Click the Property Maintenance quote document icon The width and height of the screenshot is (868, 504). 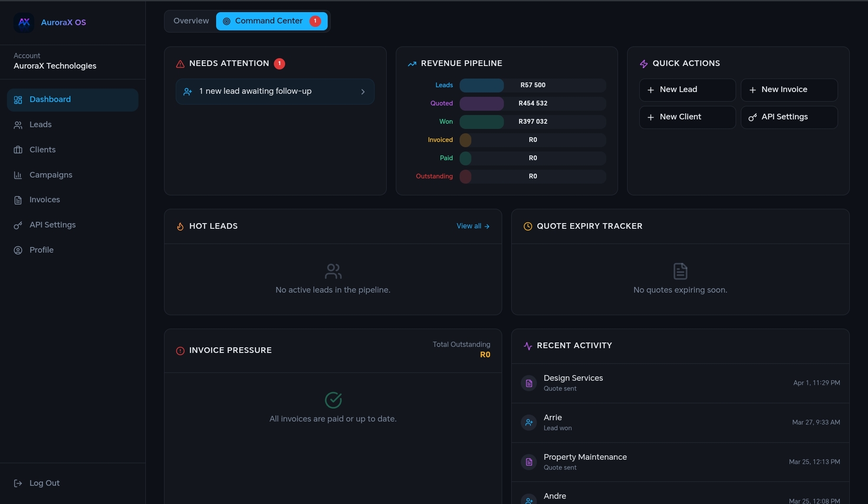(x=529, y=462)
